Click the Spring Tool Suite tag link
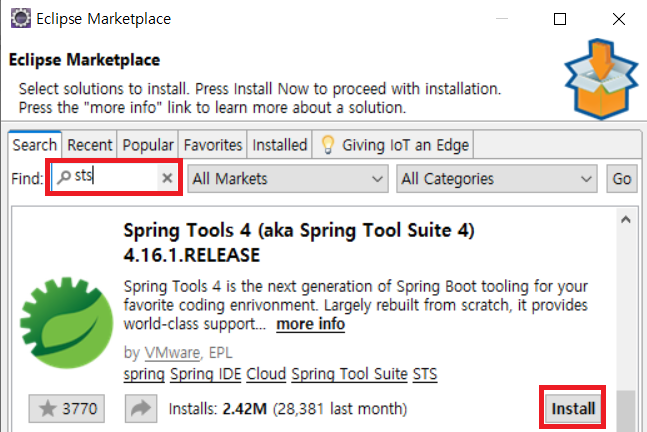 349,374
